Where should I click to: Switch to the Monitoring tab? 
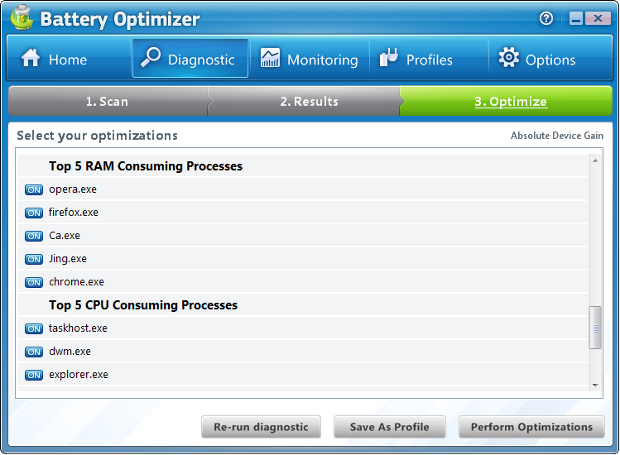309,58
